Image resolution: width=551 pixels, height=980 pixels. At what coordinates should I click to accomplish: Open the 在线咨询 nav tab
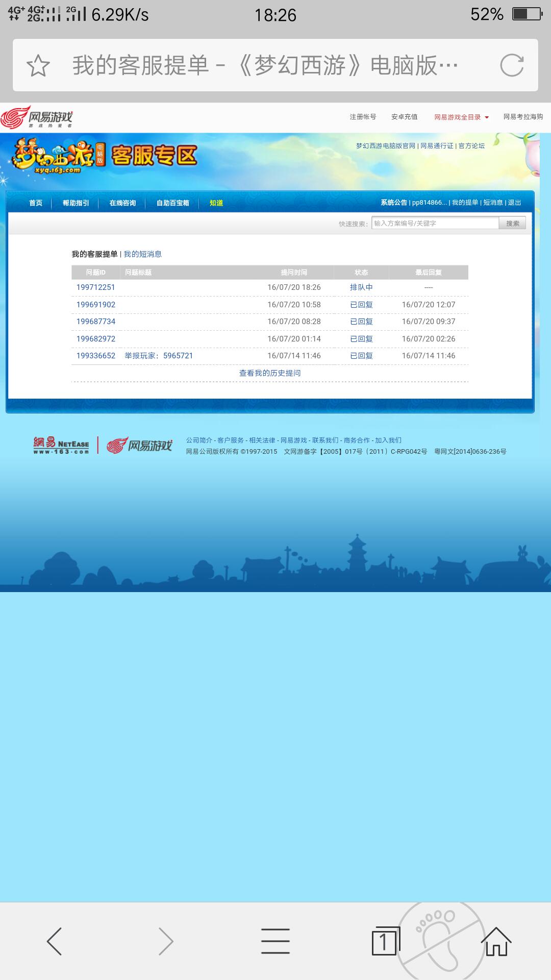122,203
